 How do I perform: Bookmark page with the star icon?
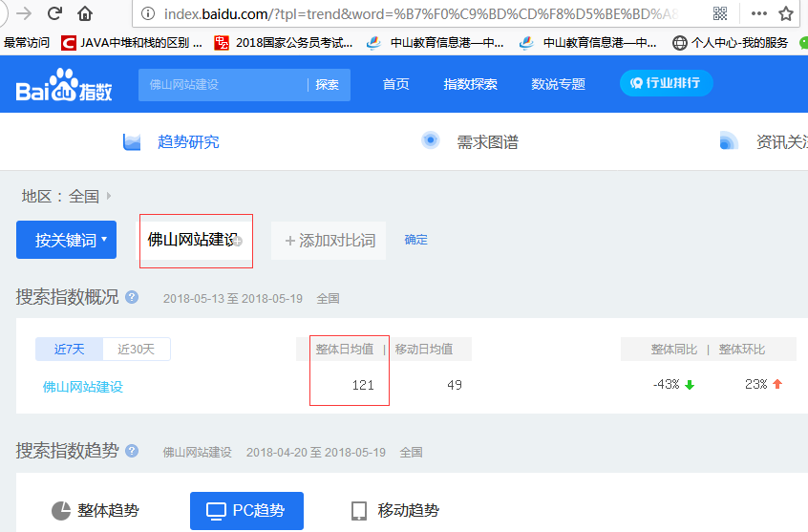(786, 13)
